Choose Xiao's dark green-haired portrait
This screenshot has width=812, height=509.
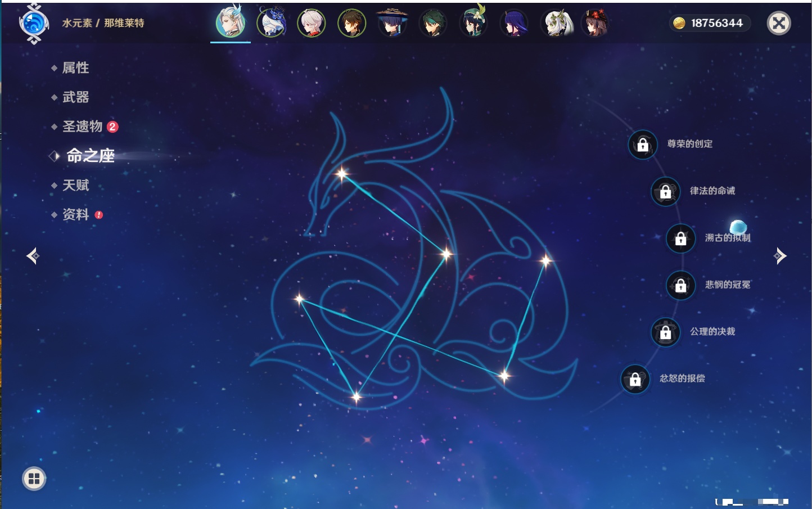click(x=432, y=23)
